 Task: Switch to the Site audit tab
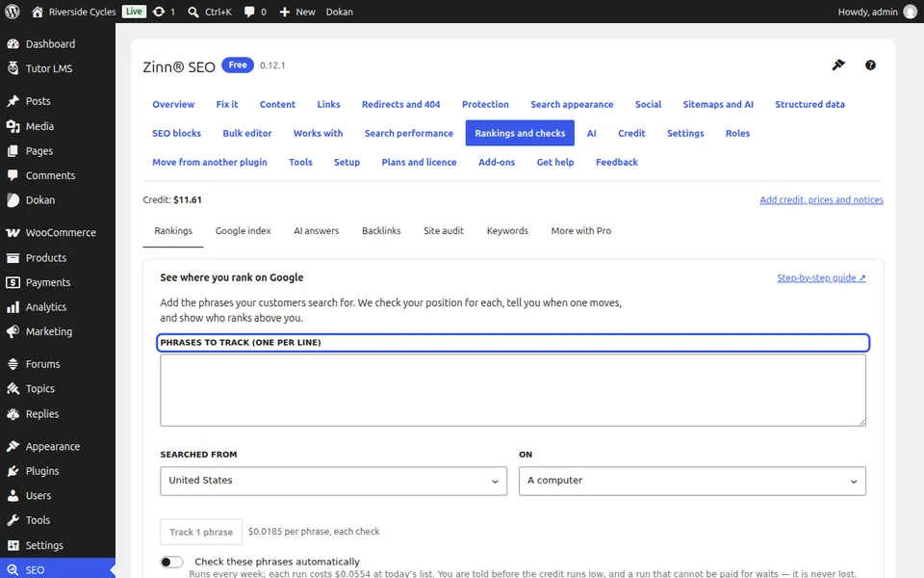click(x=444, y=230)
